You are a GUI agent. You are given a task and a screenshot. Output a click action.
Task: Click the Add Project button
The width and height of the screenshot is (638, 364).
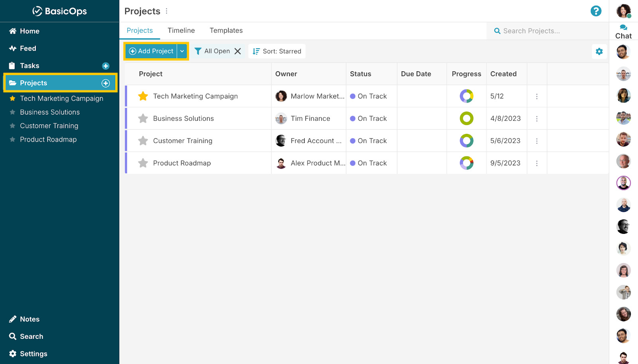click(152, 51)
